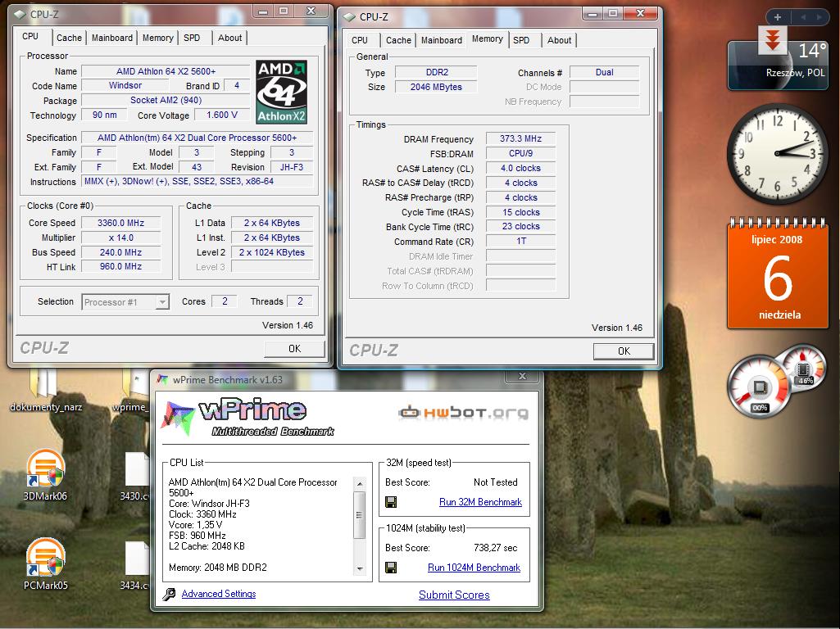Image resolution: width=840 pixels, height=629 pixels.
Task: Click the red down-arrow gadget icon
Action: pos(772,39)
